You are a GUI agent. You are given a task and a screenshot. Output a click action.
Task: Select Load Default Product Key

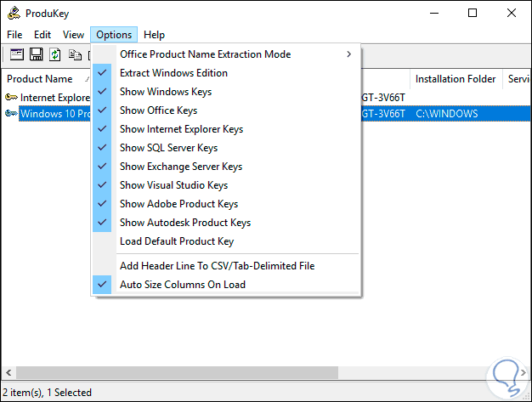[x=176, y=241]
